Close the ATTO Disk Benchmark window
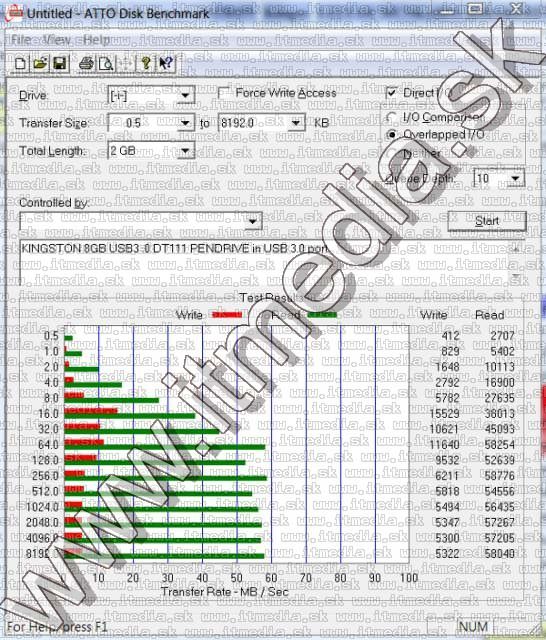 (517, 9)
